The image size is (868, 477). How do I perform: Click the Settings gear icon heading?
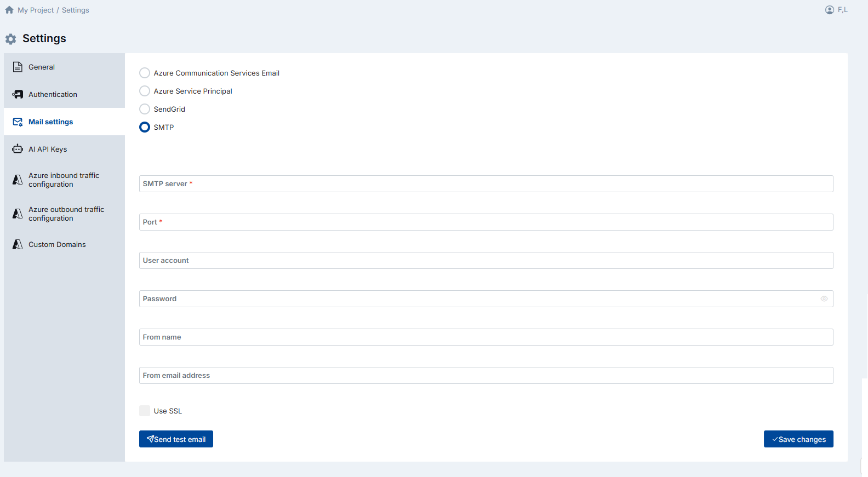point(10,39)
